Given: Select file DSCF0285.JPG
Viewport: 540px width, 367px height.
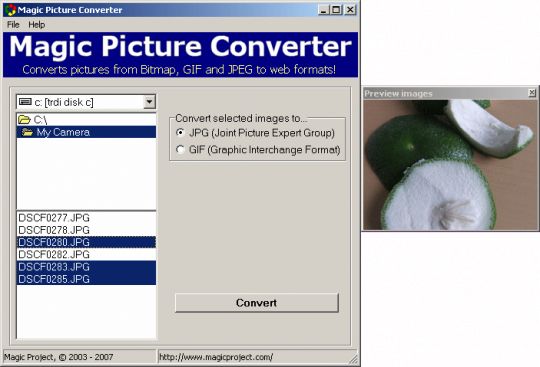Looking at the screenshot, I should click(x=86, y=279).
